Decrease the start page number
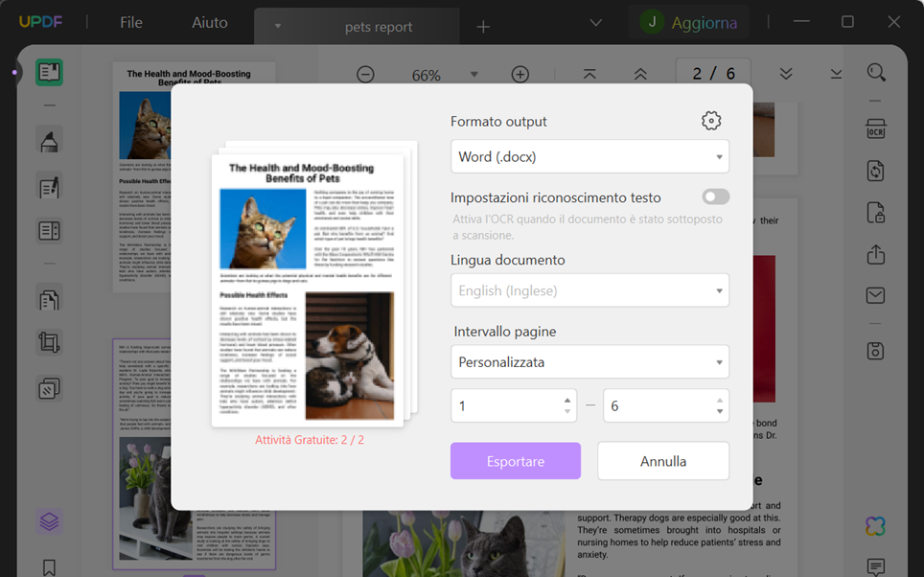Viewport: 924px width, 577px height. coord(567,411)
